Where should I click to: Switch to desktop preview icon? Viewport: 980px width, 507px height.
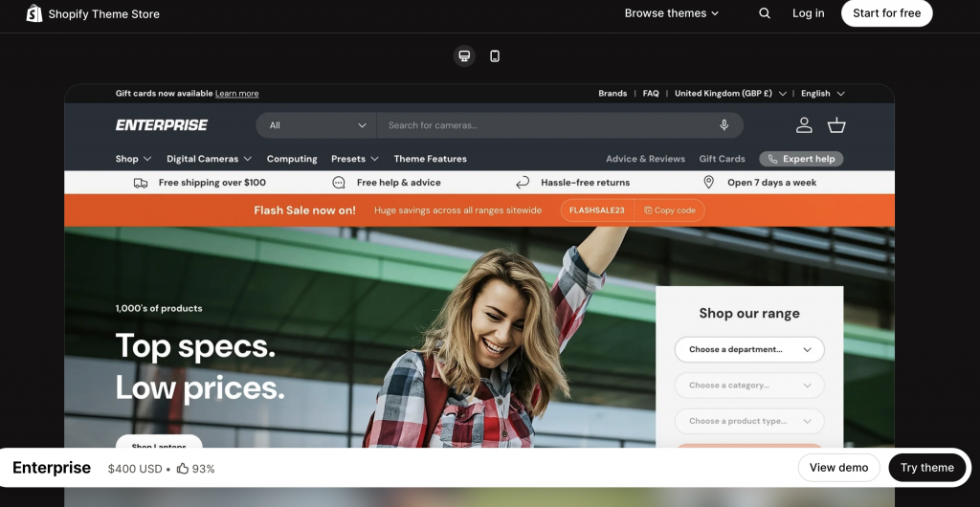point(464,56)
